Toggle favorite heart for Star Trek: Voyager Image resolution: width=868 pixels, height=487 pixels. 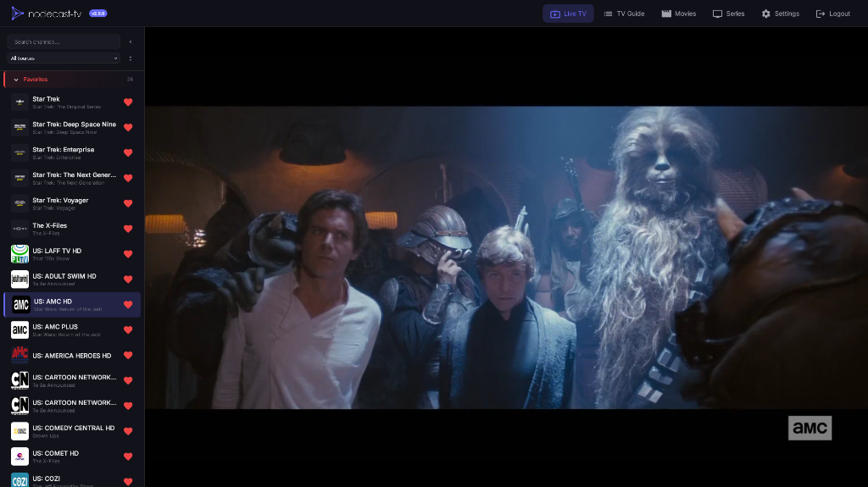pyautogui.click(x=128, y=203)
